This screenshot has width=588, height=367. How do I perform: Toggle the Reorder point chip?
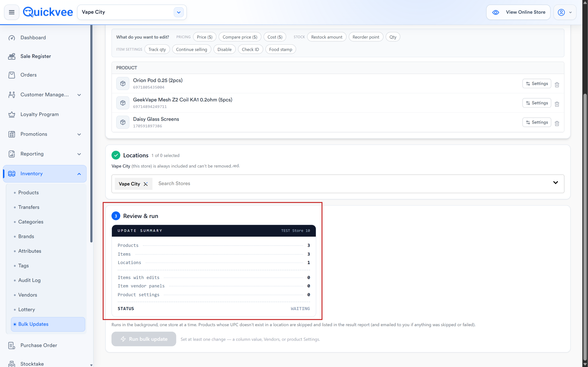(366, 37)
